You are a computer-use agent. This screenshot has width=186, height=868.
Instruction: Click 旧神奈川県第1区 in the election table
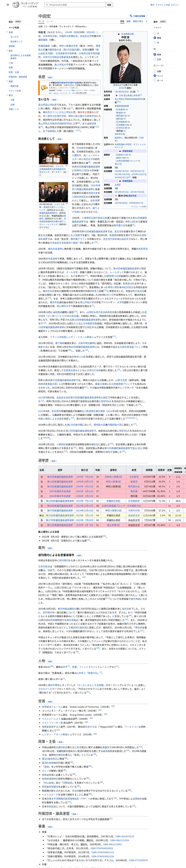pos(113,477)
